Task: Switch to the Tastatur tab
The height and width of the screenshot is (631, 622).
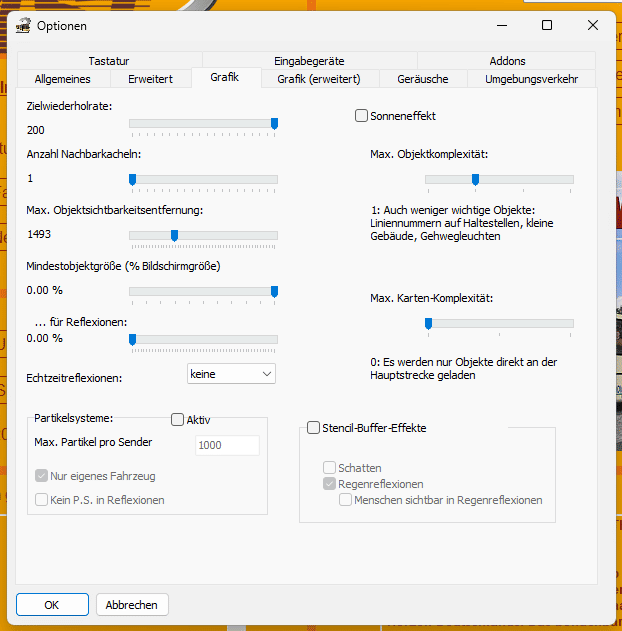Action: (x=108, y=61)
